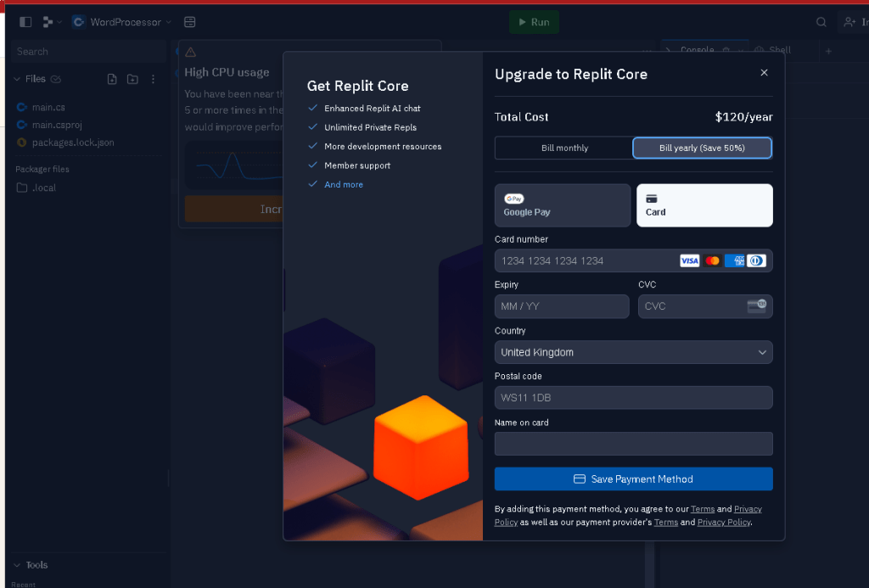This screenshot has width=869, height=588.
Task: Collapse the Files section chevron
Action: tap(17, 79)
